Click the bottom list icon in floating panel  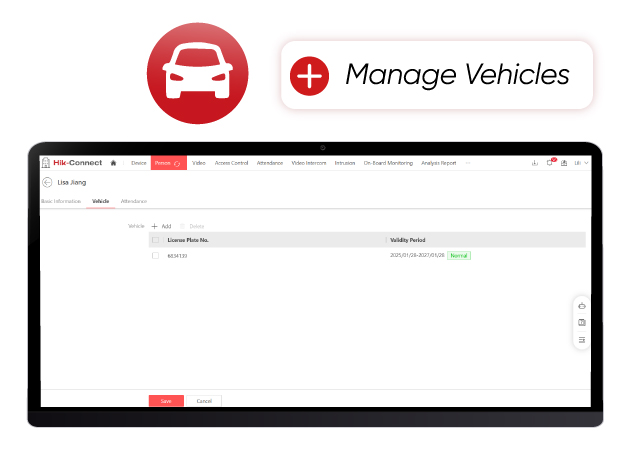tap(582, 340)
